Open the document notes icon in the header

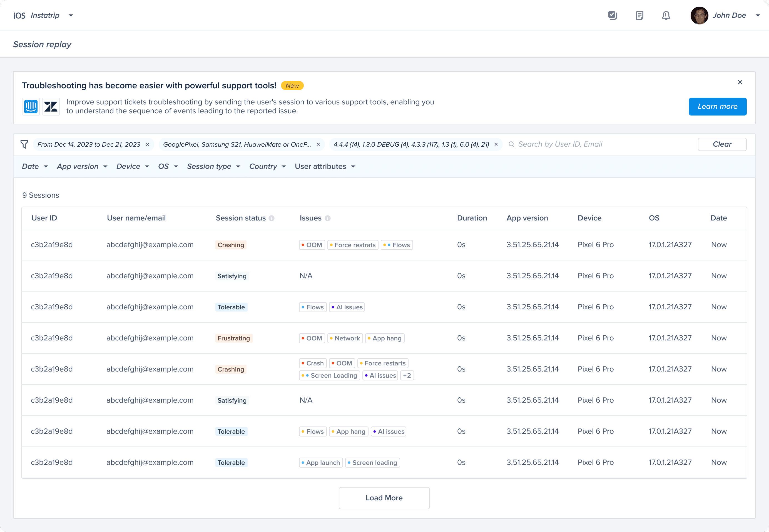tap(639, 15)
